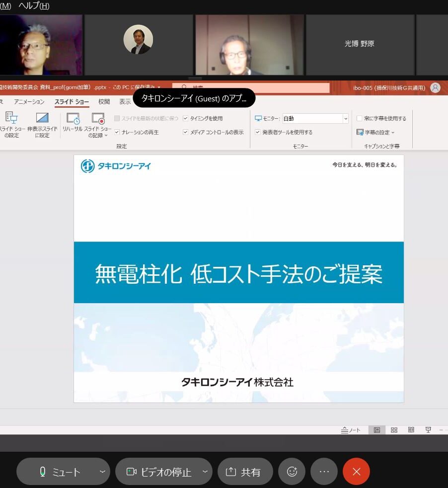The width and height of the screenshot is (448, 488).
Task: Open the モニター 自動 combo box
Action: pos(315,118)
